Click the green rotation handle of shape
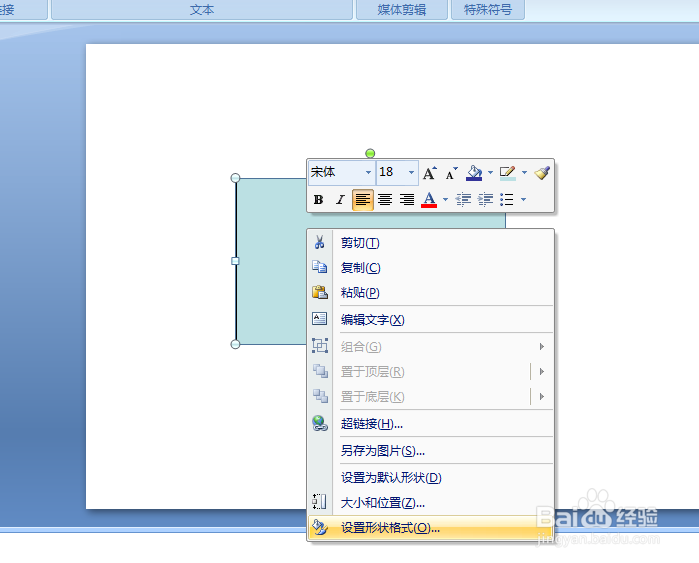The image size is (699, 563). pyautogui.click(x=370, y=153)
